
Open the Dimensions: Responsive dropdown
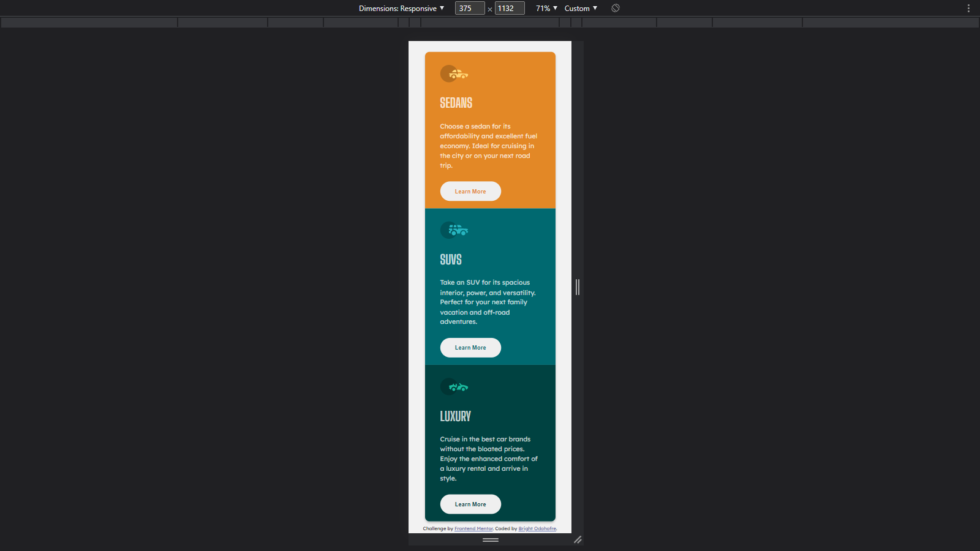coord(402,8)
